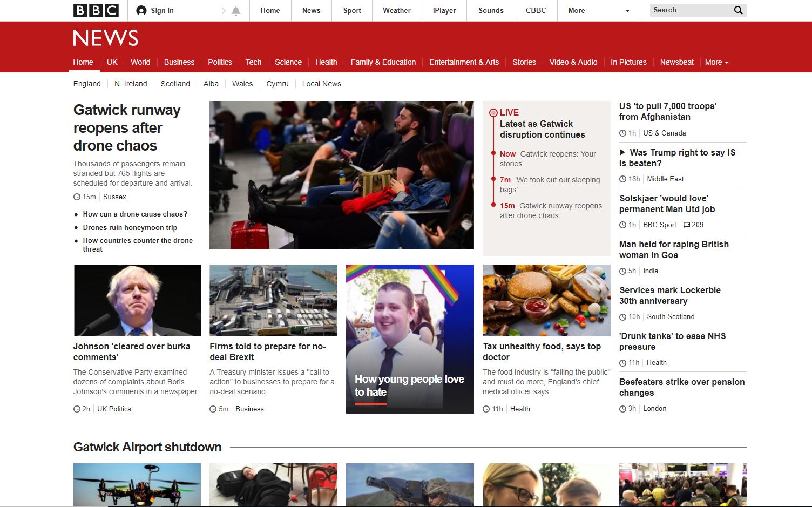Open Entertainment & Arts section
812x507 pixels.
[464, 62]
